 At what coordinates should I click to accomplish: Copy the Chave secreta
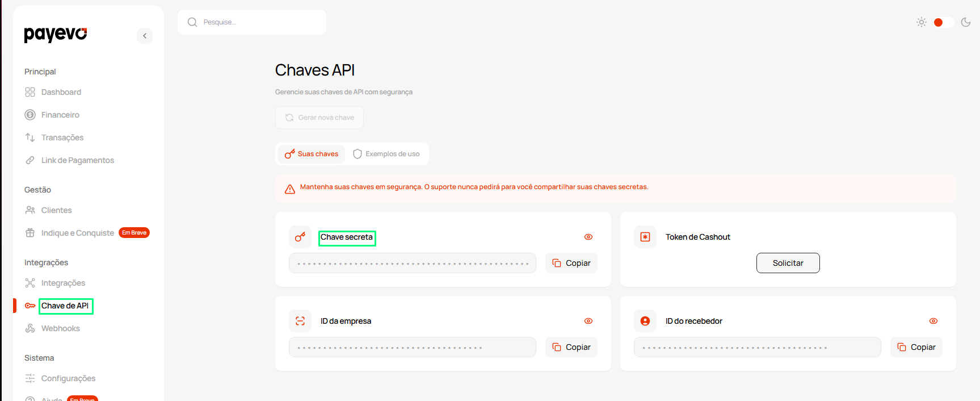[571, 263]
